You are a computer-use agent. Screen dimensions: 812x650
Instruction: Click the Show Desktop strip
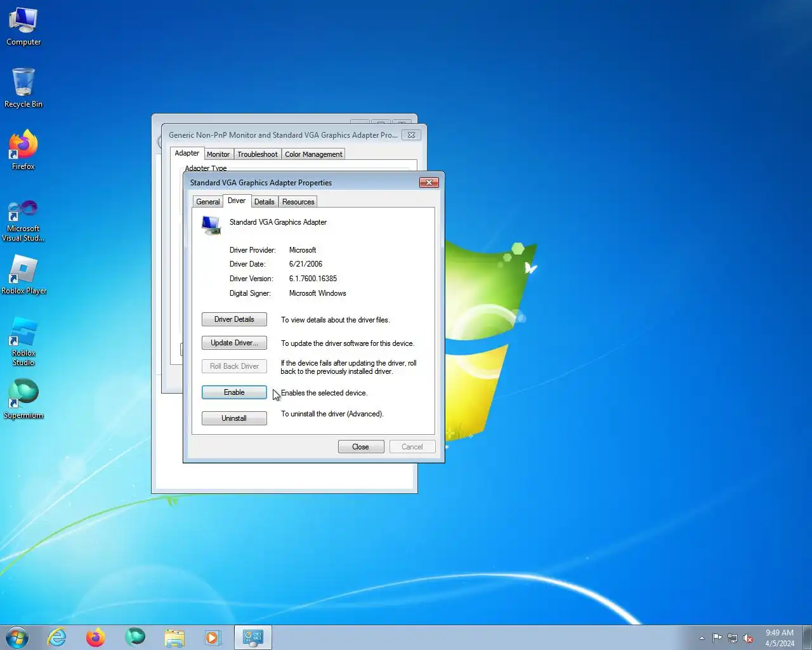(x=807, y=637)
